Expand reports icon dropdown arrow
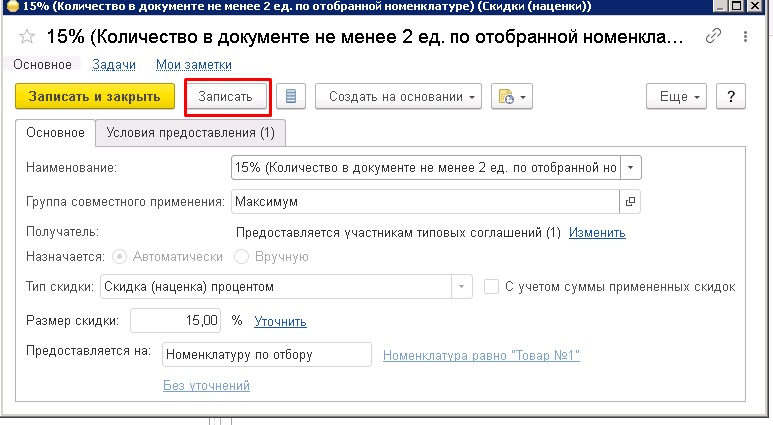773x425 pixels. [x=524, y=97]
